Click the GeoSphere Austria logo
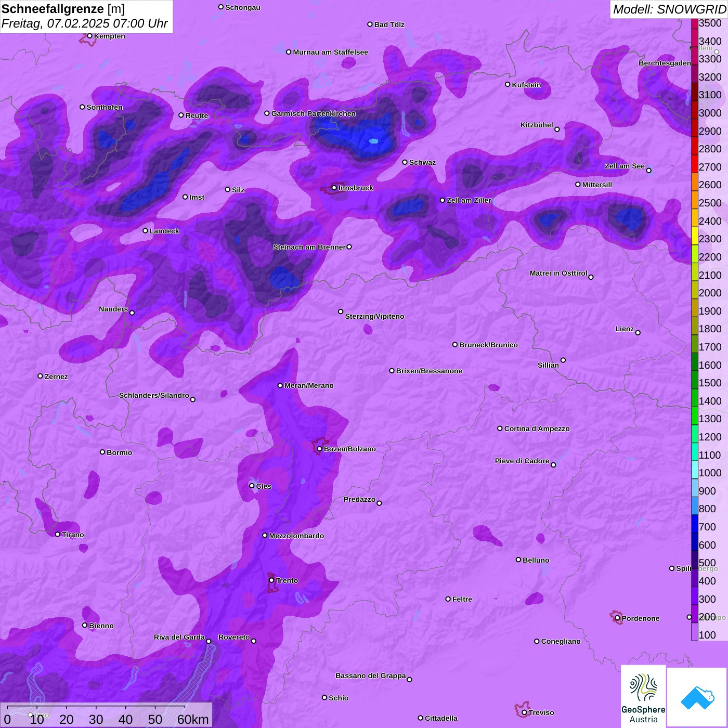 (643, 696)
